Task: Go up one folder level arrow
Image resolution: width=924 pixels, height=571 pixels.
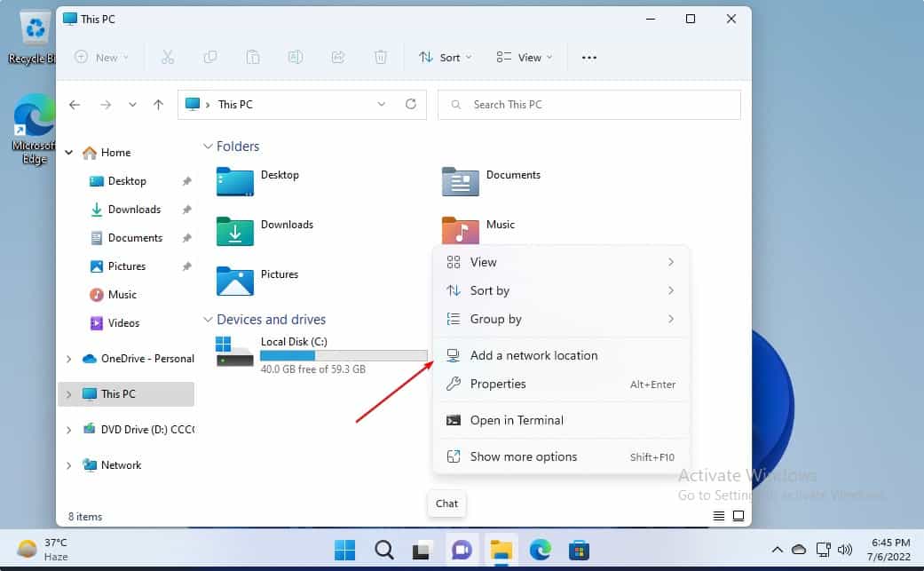Action: coord(158,105)
